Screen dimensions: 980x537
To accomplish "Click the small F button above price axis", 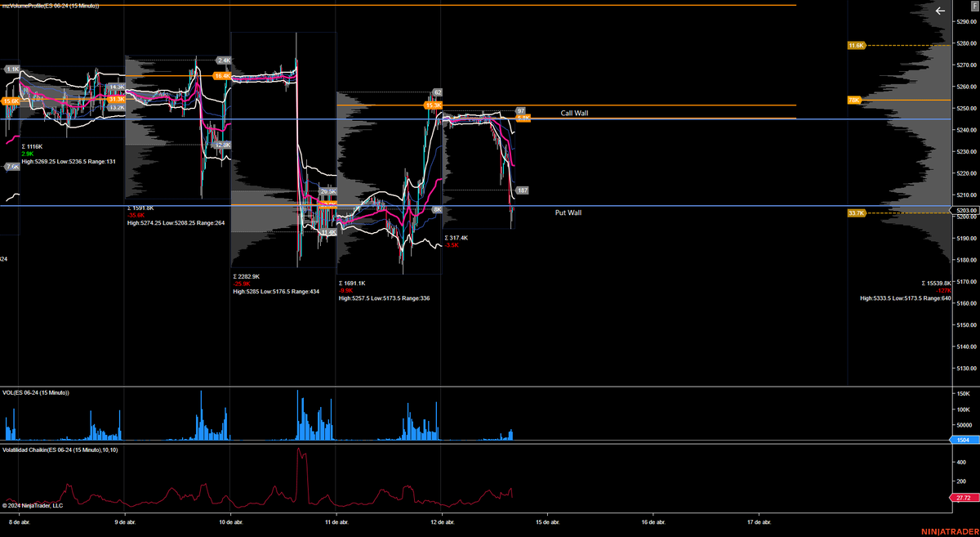I will click(x=974, y=6).
